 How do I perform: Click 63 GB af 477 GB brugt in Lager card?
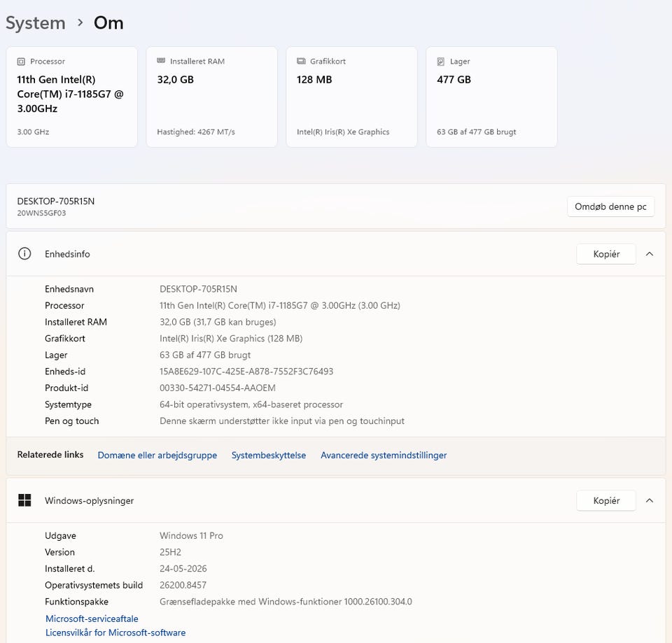(476, 132)
